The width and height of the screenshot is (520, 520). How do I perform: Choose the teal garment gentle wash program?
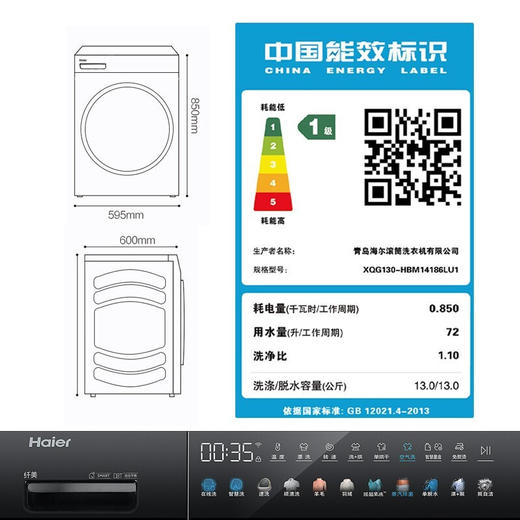click(x=375, y=487)
